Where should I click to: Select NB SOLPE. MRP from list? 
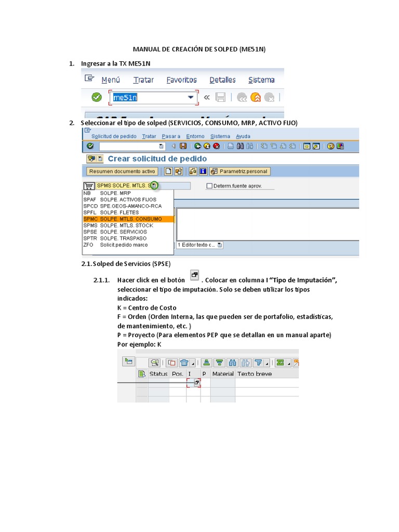point(128,193)
